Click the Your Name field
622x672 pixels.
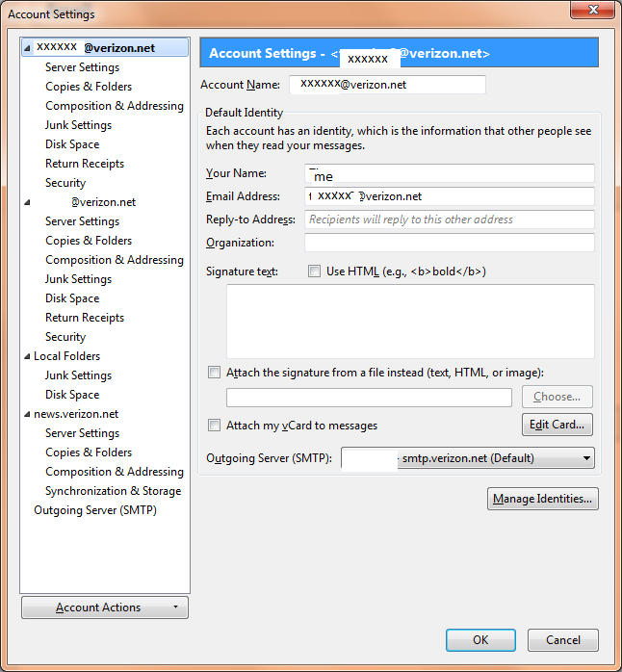pos(450,173)
